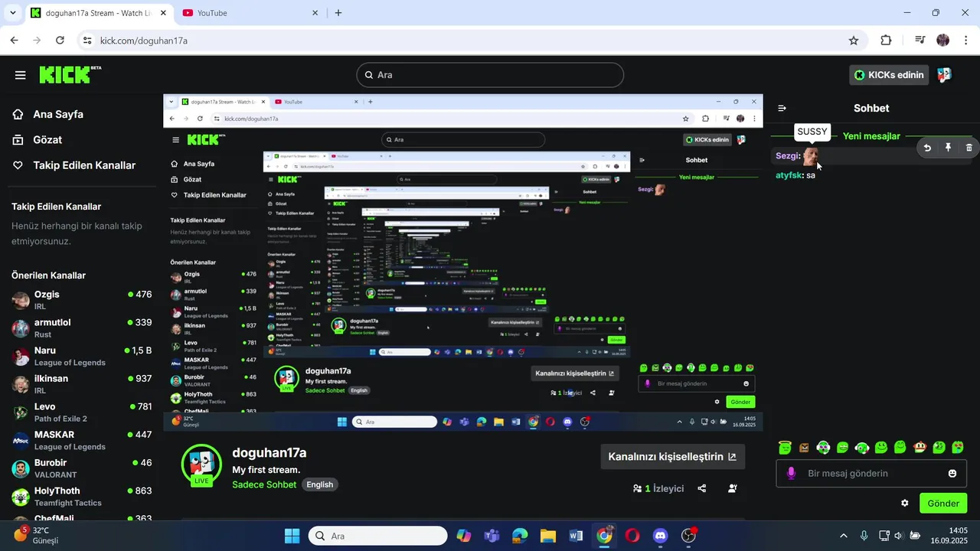This screenshot has width=980, height=551.
Task: Click the atyfsk username in chat
Action: pos(789,175)
